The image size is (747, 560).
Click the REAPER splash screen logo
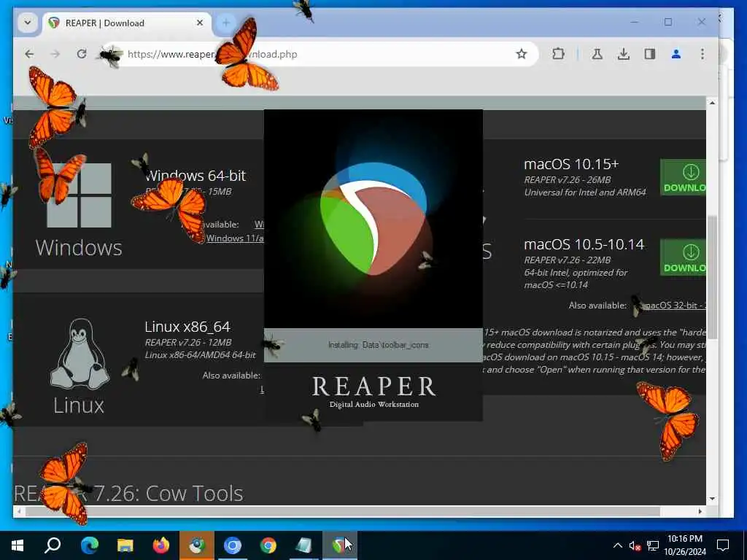[x=373, y=218]
